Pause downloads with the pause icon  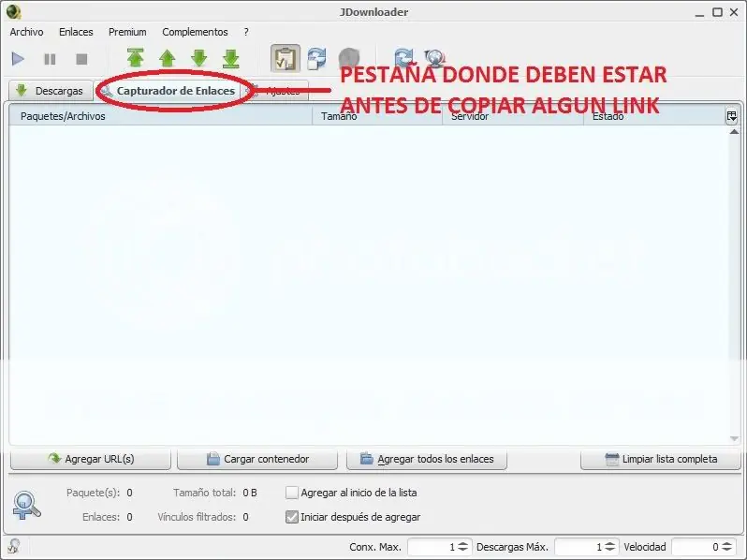[x=50, y=59]
